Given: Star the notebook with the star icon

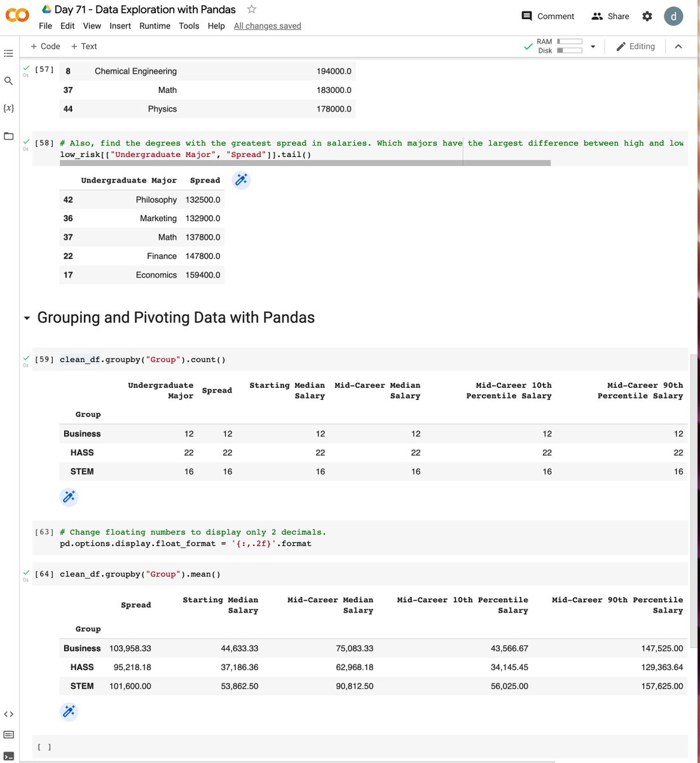Looking at the screenshot, I should 252,10.
